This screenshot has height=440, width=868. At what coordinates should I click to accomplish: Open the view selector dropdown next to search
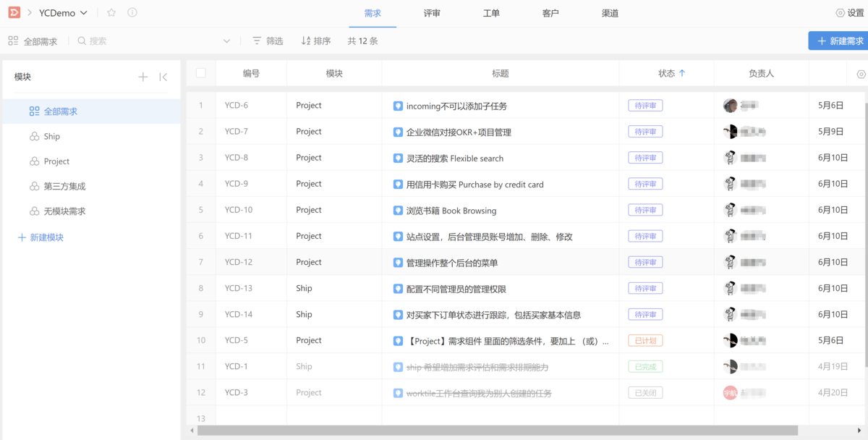click(226, 41)
